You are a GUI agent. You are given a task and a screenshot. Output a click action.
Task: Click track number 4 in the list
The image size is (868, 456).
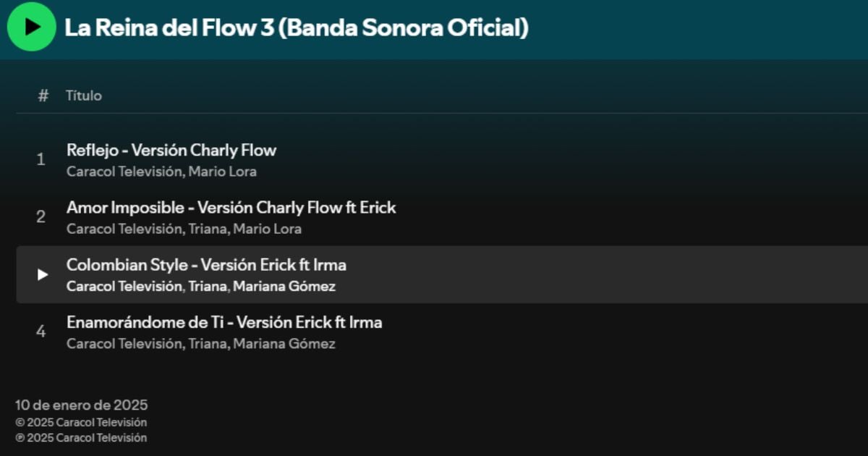tap(41, 332)
